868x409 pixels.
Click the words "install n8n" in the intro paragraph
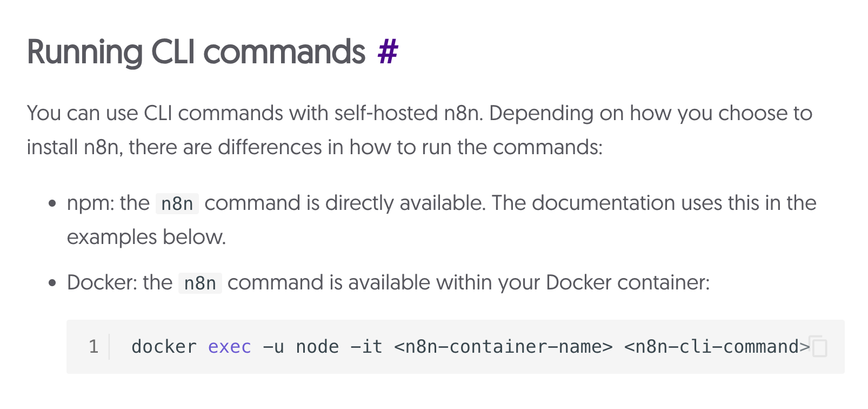73,147
